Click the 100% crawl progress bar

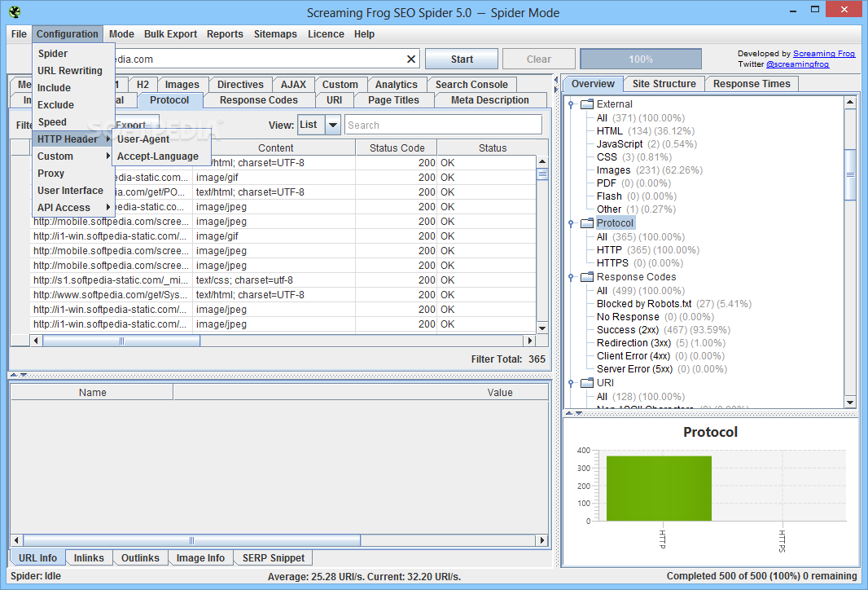pyautogui.click(x=641, y=59)
